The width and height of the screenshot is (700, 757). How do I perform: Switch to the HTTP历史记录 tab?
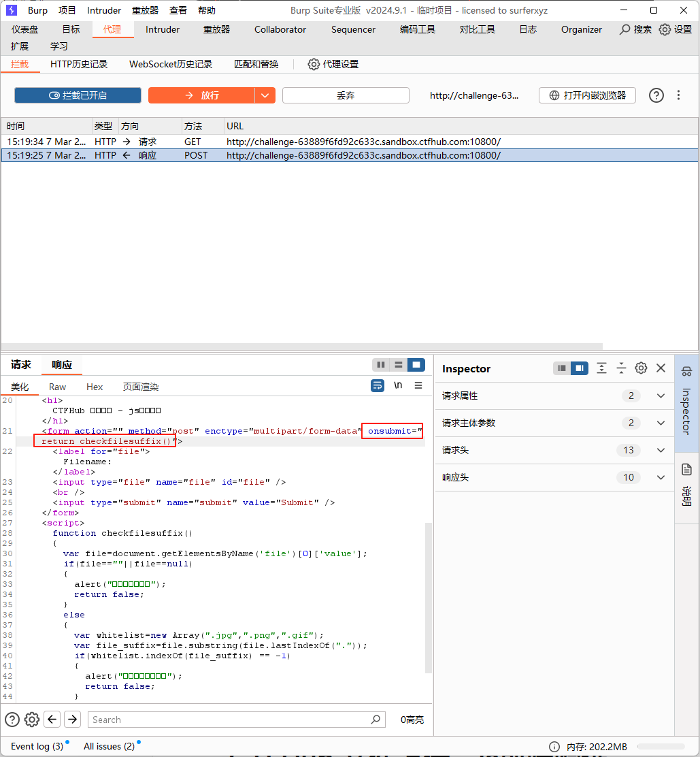click(79, 64)
